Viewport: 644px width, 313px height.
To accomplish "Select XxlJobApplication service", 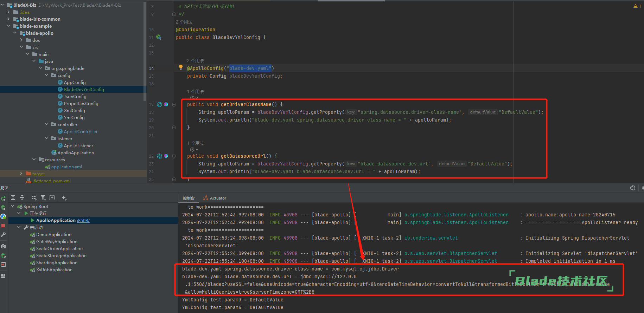I will pyautogui.click(x=54, y=269).
